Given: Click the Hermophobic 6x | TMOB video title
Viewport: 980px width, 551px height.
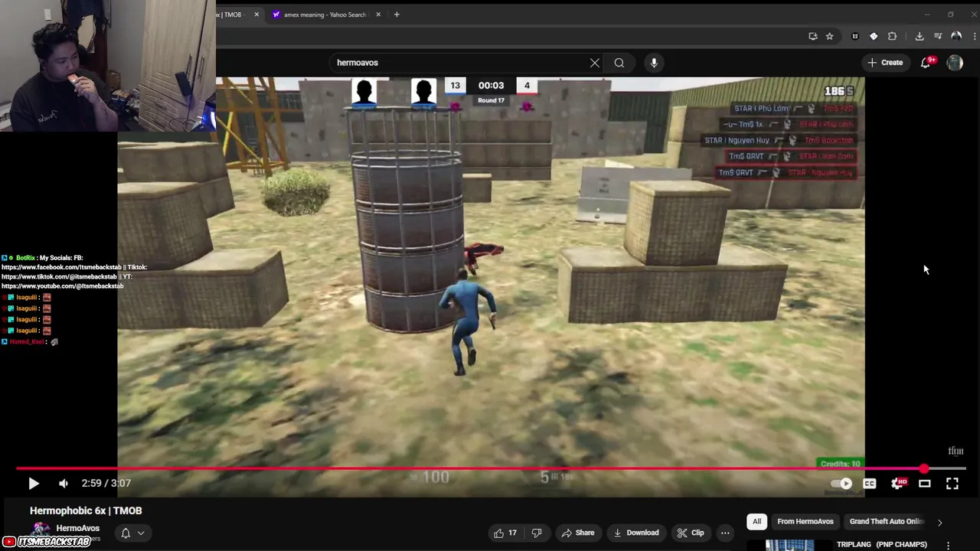Looking at the screenshot, I should pyautogui.click(x=86, y=510).
